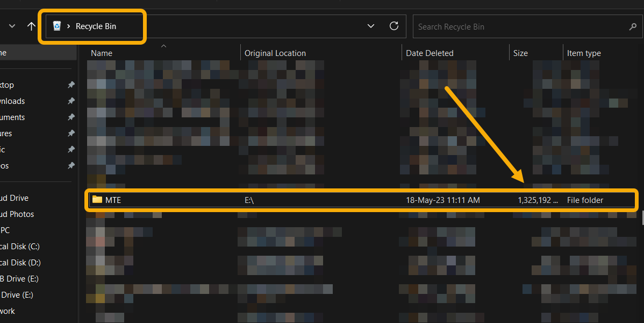Unpin Downloads using its pin icon
Screen dimensions: 644x323
pos(71,101)
